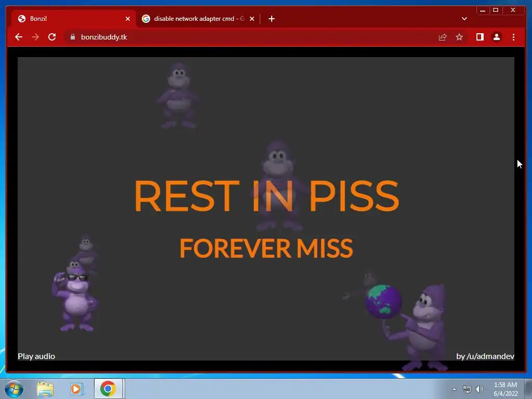Share this page using the share icon
Image resolution: width=532 pixels, height=399 pixels.
tap(443, 37)
